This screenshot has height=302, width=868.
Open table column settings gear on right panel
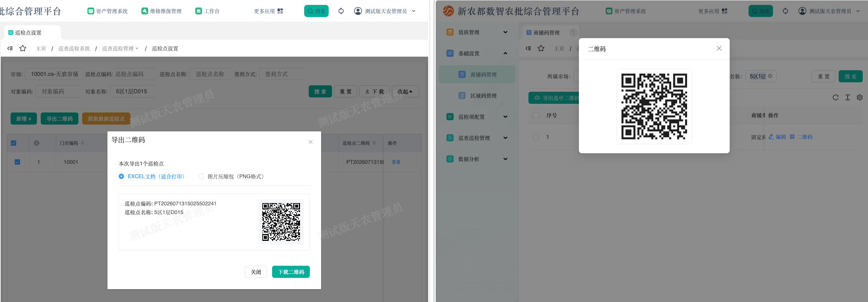[860, 97]
